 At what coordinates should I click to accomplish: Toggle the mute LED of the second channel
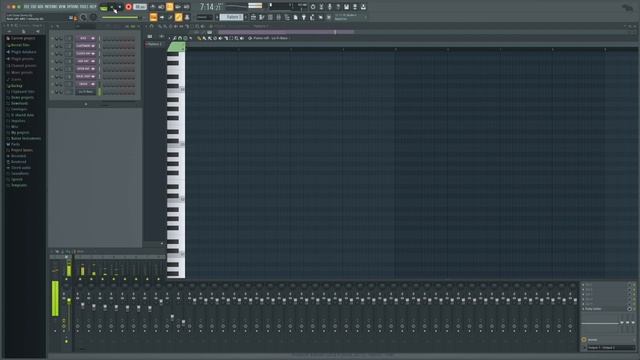point(52,46)
